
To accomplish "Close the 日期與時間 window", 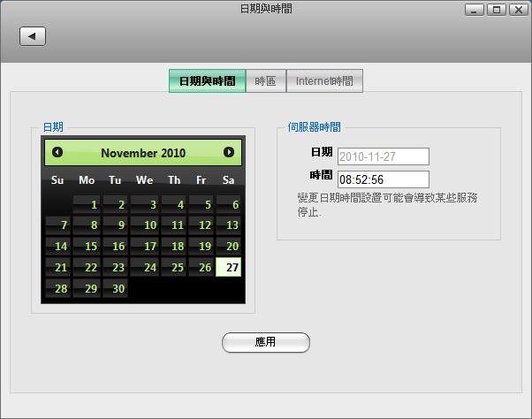I will tap(517, 10).
